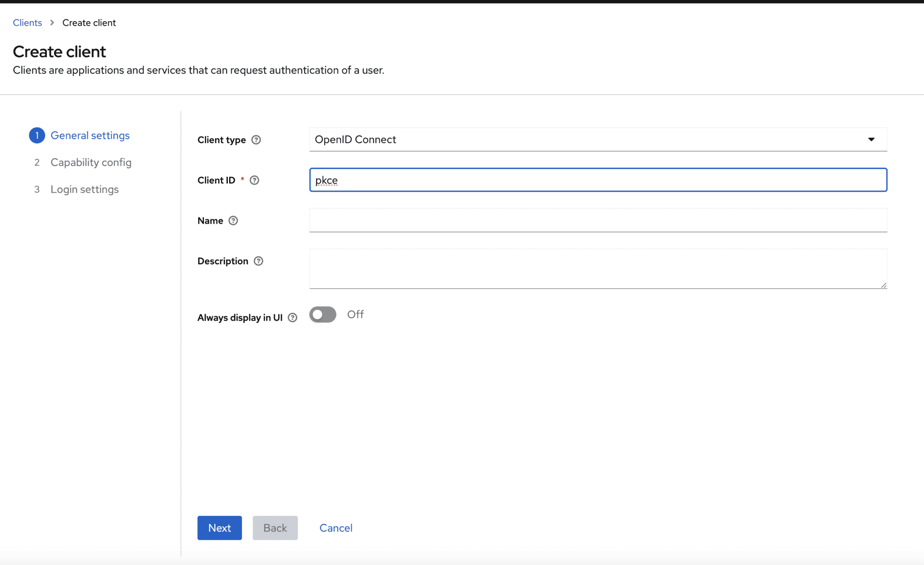Viewport: 924px width, 565px height.
Task: Open the Client ID help tooltip
Action: click(254, 180)
